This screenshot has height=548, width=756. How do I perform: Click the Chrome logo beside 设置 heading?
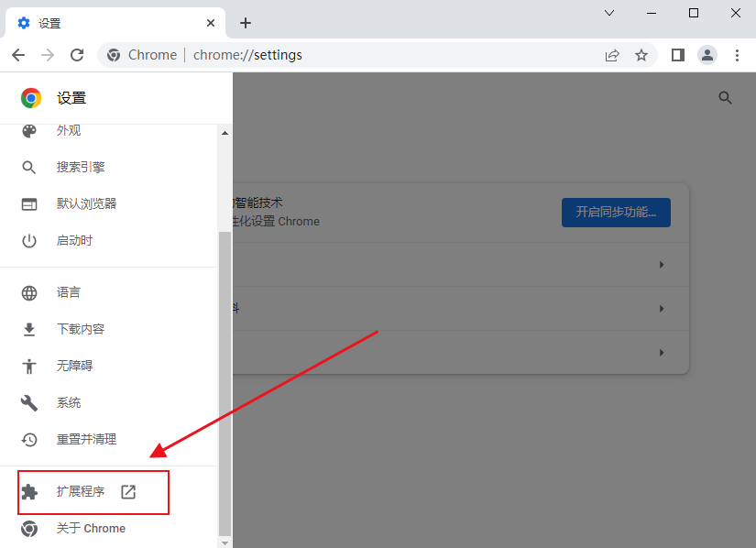click(31, 98)
